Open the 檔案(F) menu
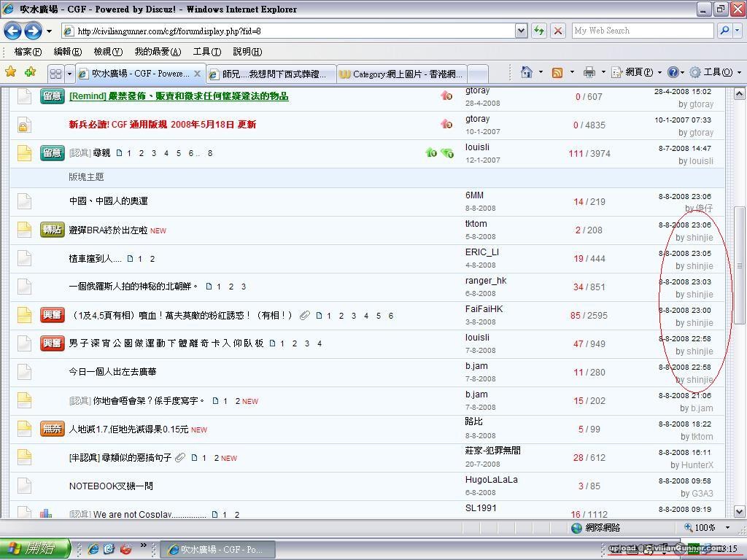This screenshot has height=560, width=747. click(28, 52)
